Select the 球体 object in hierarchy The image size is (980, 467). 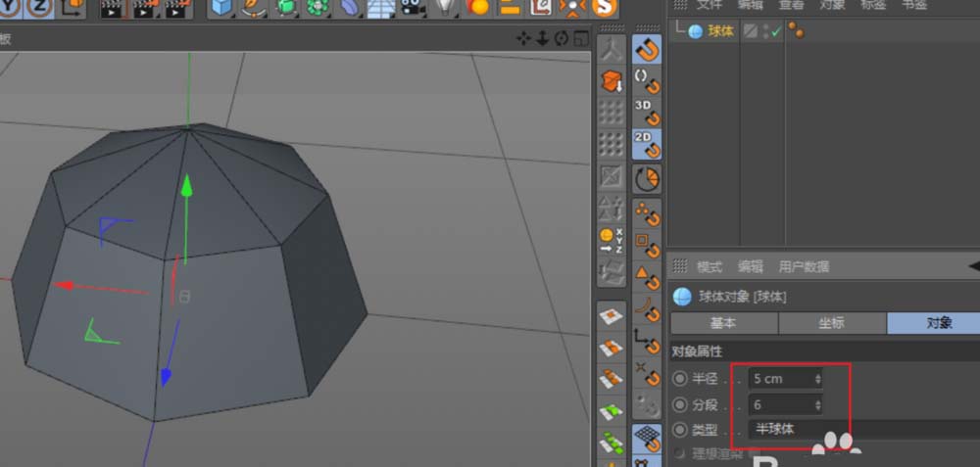tap(720, 32)
